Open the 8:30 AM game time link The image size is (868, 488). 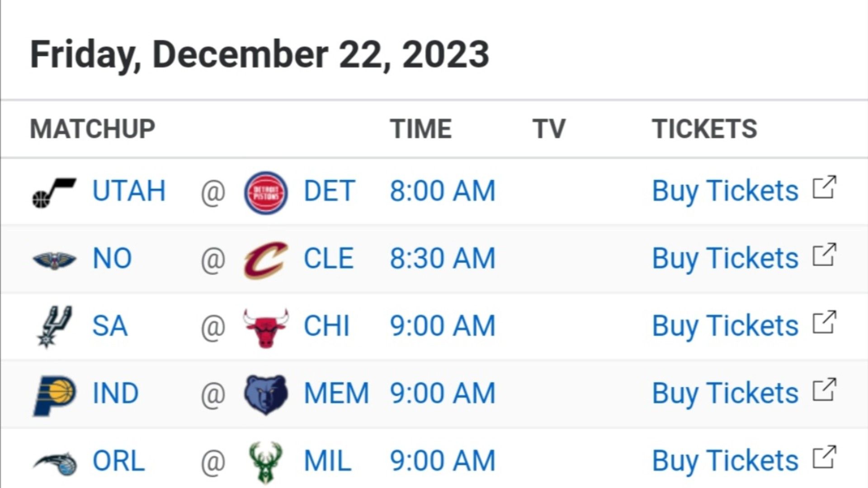[443, 258]
